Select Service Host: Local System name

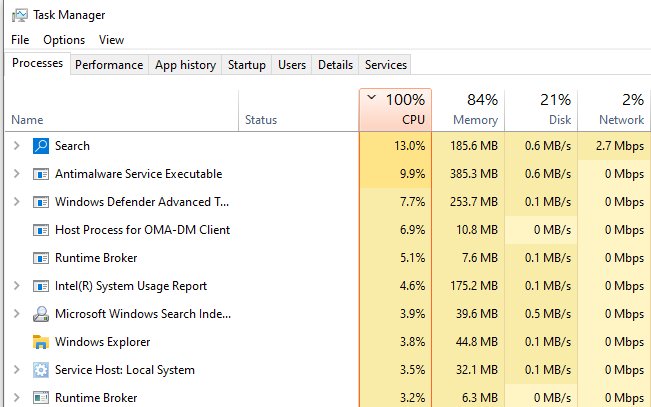tap(125, 370)
